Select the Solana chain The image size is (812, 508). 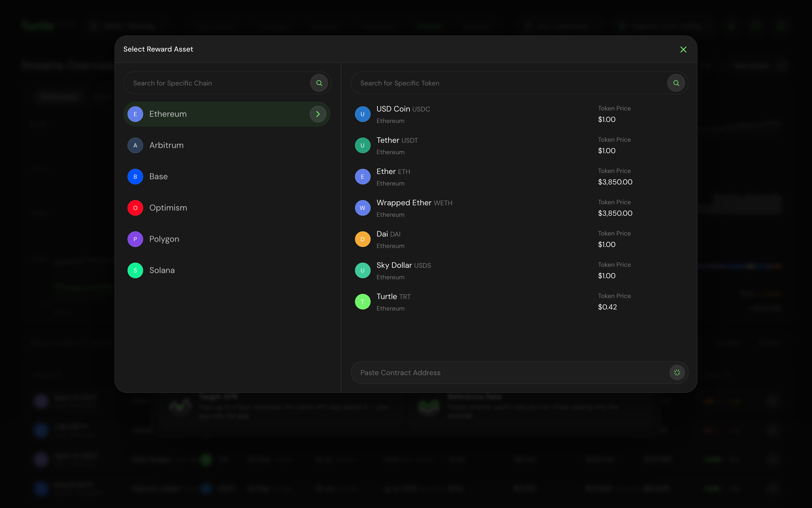click(227, 270)
